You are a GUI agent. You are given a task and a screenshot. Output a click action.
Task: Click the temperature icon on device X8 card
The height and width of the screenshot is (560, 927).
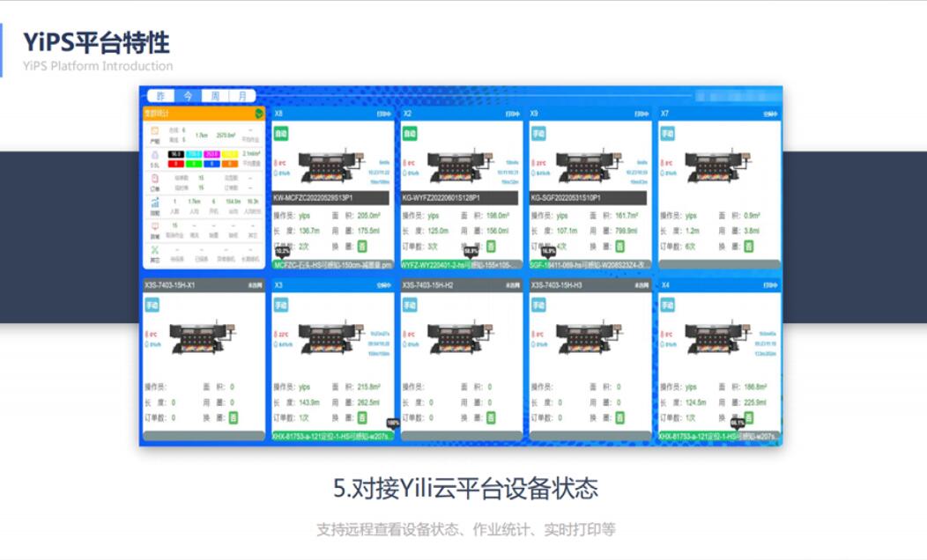coord(276,163)
